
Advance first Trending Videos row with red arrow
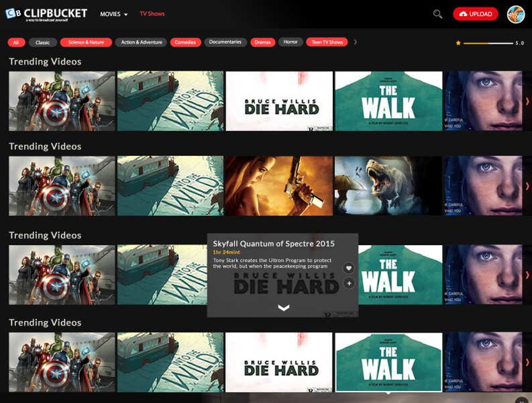[x=527, y=101]
